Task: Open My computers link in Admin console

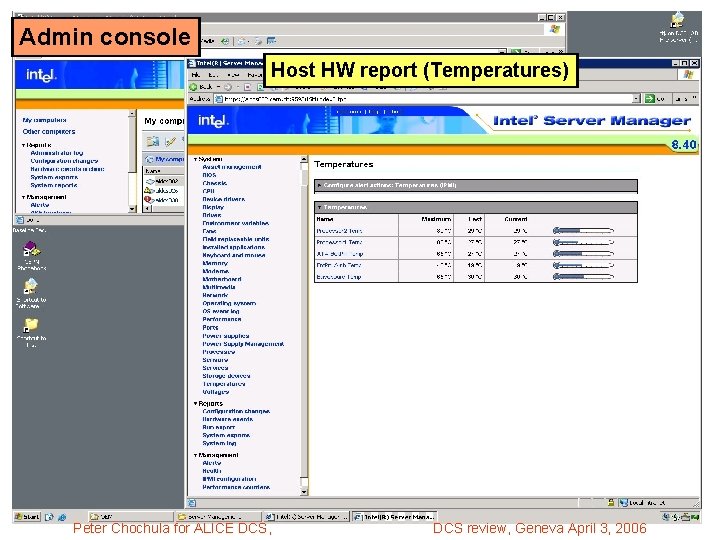Action: coord(45,120)
